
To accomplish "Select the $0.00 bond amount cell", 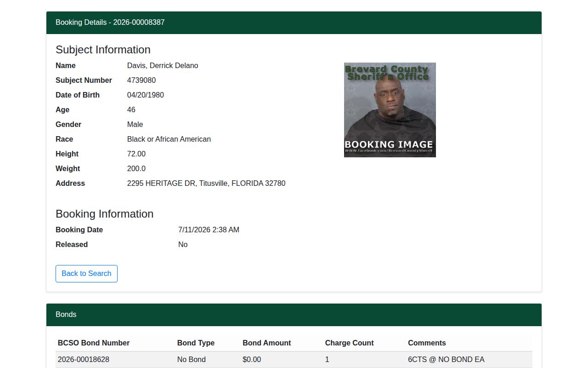I will coord(252,360).
